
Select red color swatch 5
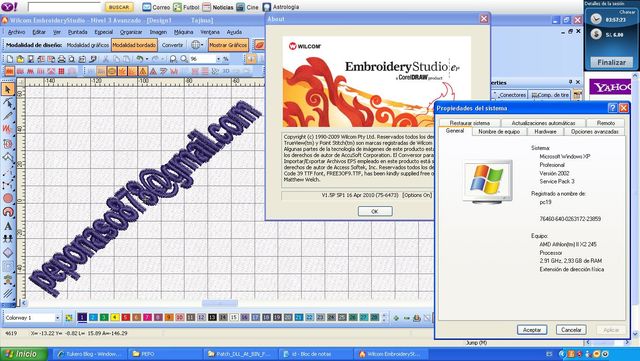pos(126,317)
